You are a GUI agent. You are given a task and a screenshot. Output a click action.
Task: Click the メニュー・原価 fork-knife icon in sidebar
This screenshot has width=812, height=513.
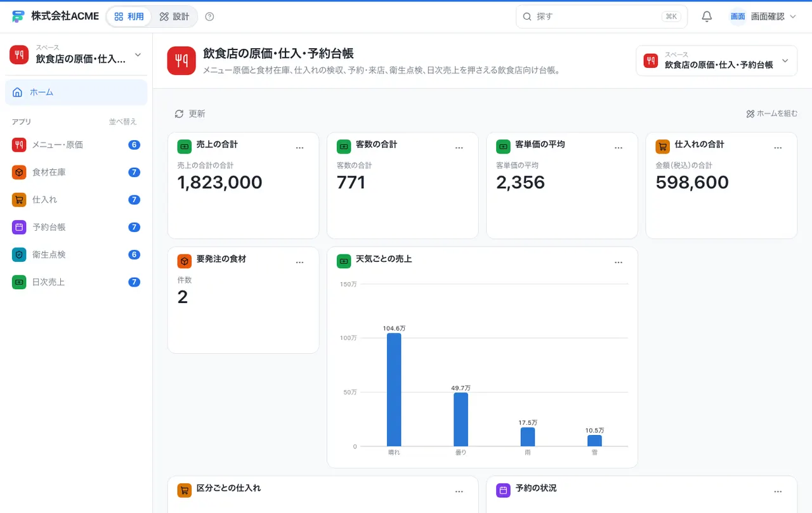click(19, 145)
